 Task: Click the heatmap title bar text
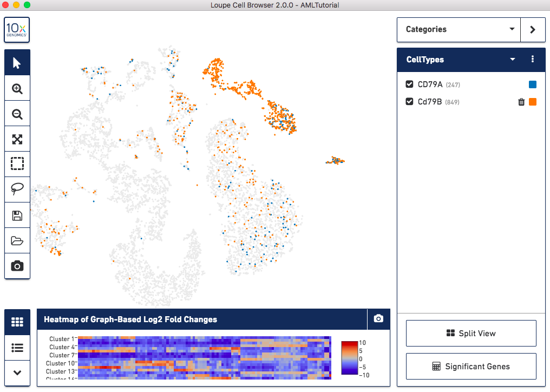pos(130,319)
